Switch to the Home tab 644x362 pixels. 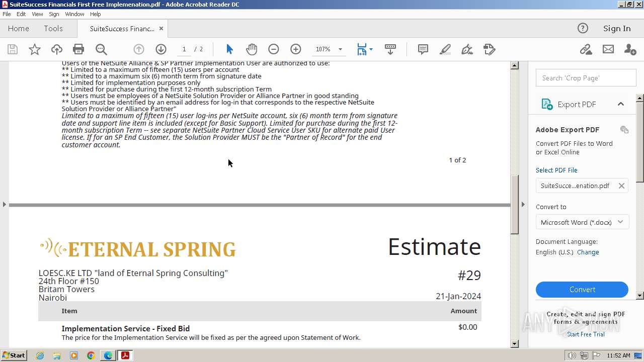19,29
